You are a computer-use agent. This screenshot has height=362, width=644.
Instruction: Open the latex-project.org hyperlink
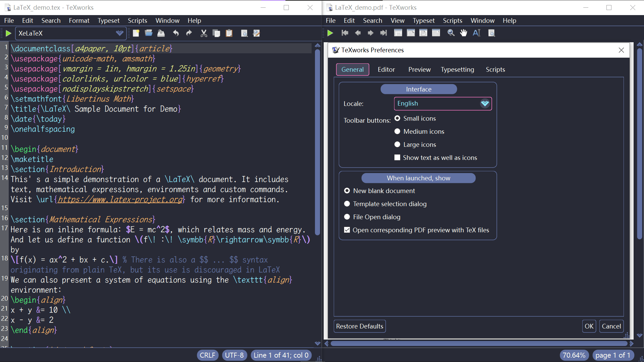tap(120, 199)
